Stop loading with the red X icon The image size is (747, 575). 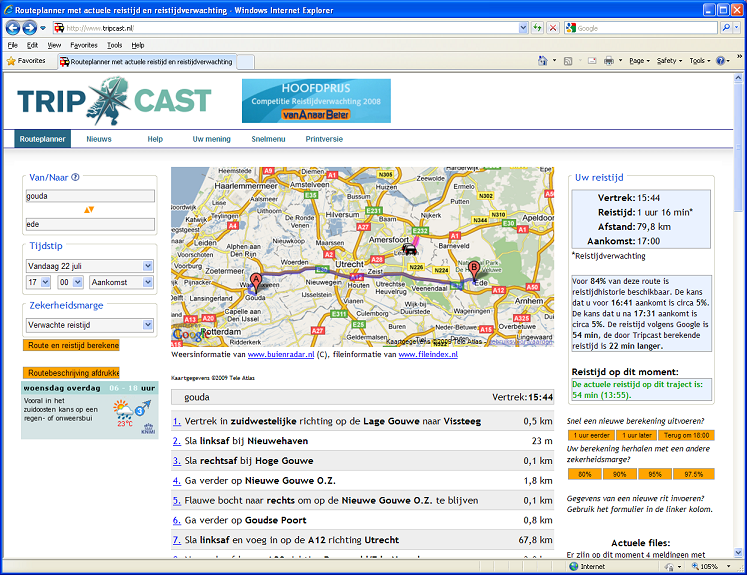(553, 28)
